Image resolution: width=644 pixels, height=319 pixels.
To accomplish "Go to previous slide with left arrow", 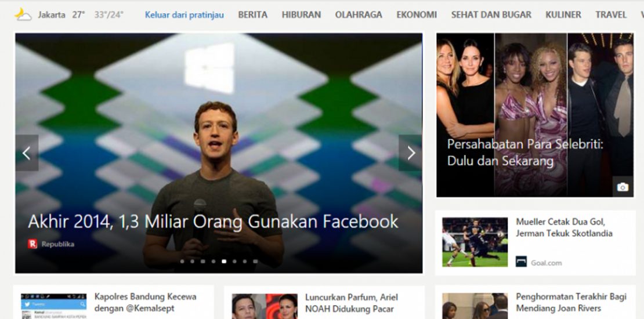I will pyautogui.click(x=27, y=153).
